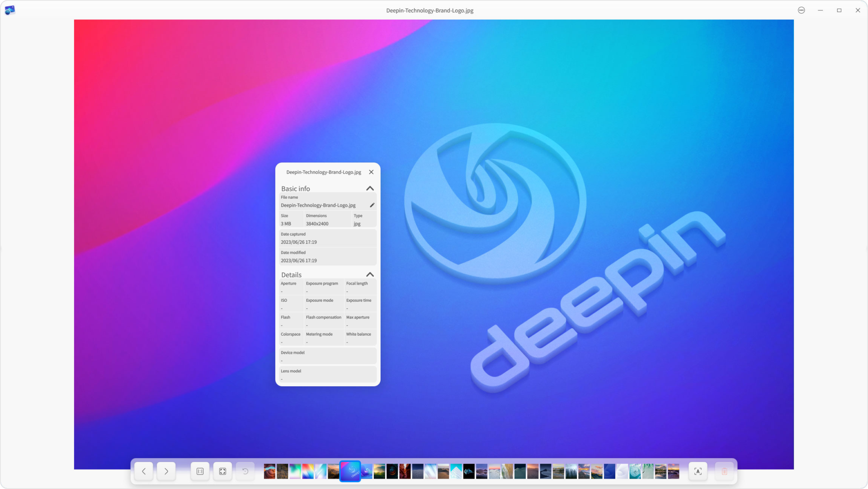Click the 'Exposure mode' label

[x=320, y=300]
